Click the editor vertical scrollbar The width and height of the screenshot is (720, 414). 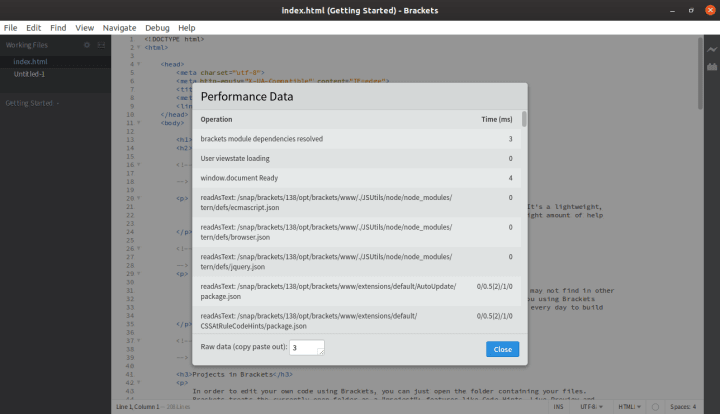pyautogui.click(x=700, y=73)
